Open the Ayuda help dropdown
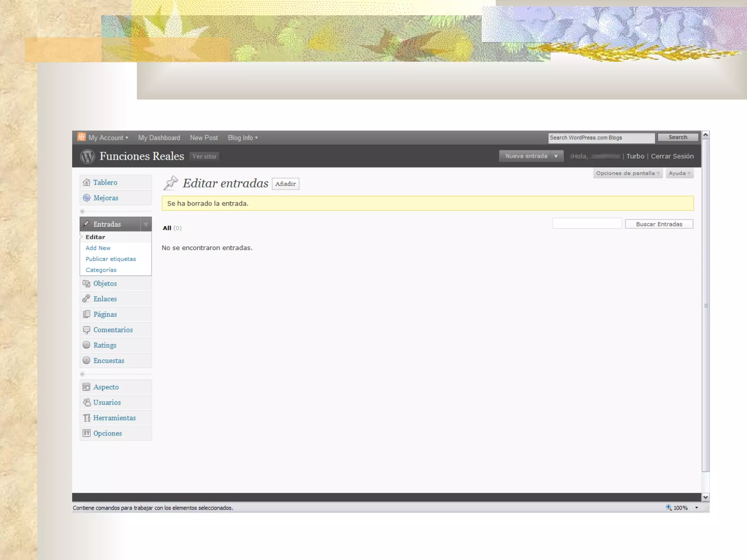747x560 pixels. pos(680,173)
